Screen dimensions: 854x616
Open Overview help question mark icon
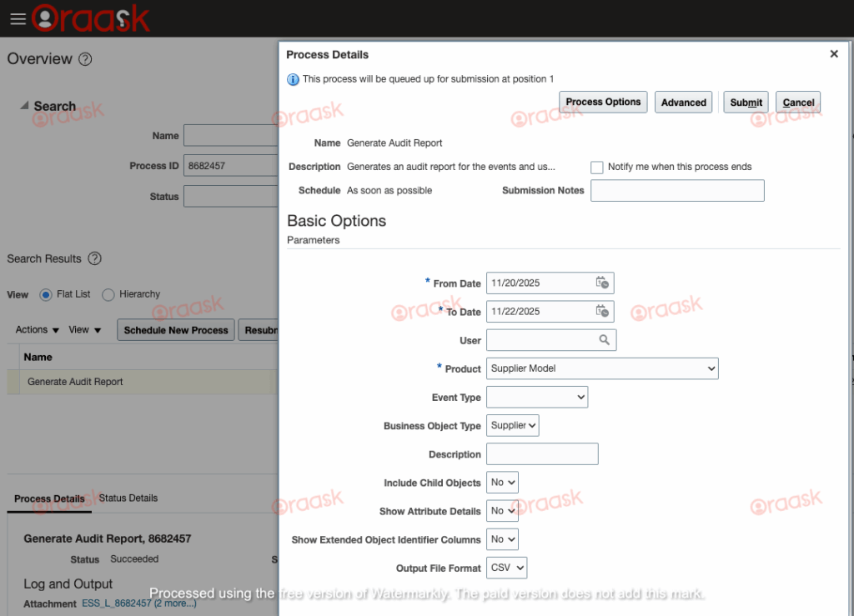85,59
